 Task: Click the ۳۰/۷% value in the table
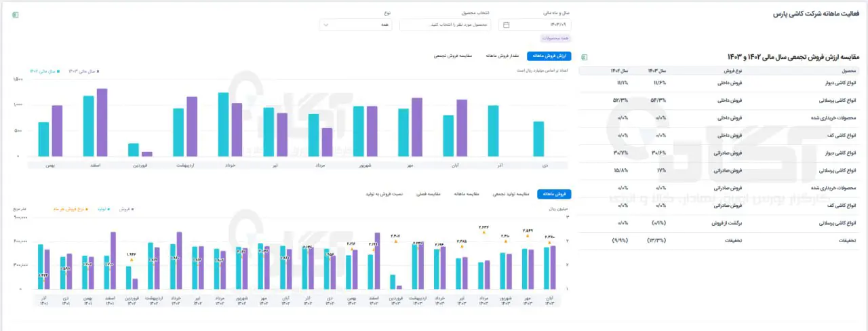(621, 153)
